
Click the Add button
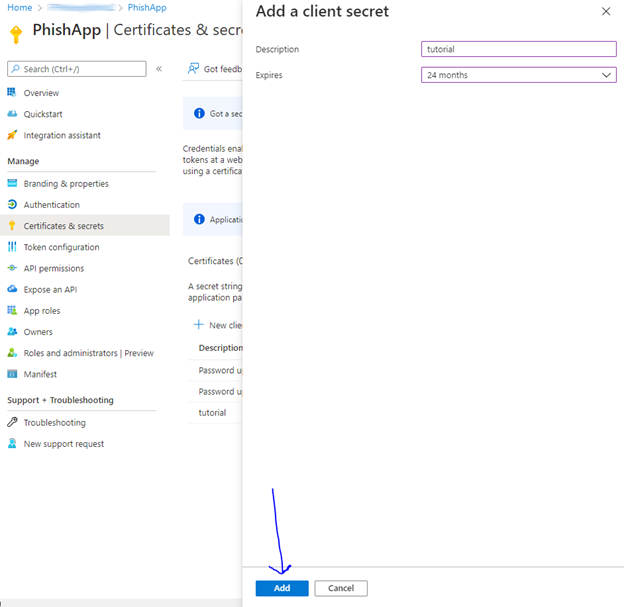[282, 588]
